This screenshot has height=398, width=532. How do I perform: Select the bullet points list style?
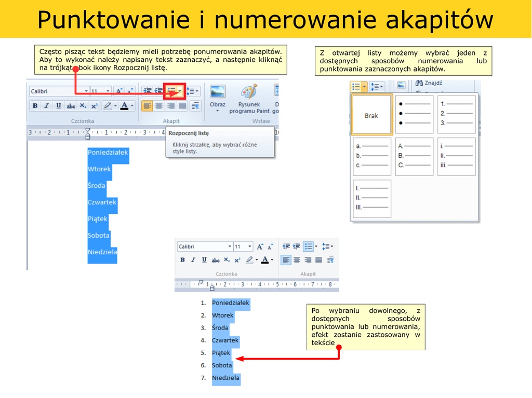pos(414,114)
